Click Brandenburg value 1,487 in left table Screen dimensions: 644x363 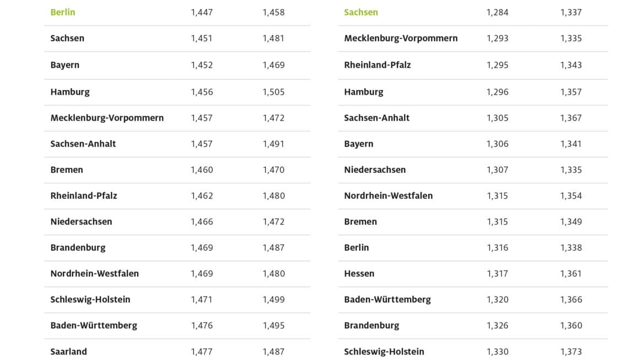(x=274, y=248)
